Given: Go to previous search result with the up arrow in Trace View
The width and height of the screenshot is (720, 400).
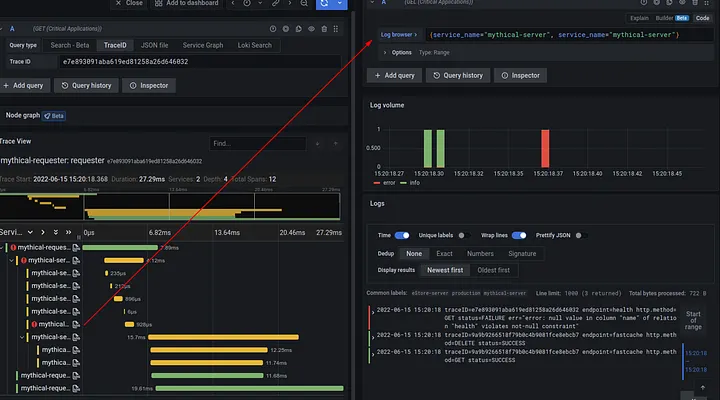Looking at the screenshot, I should pyautogui.click(x=336, y=144).
